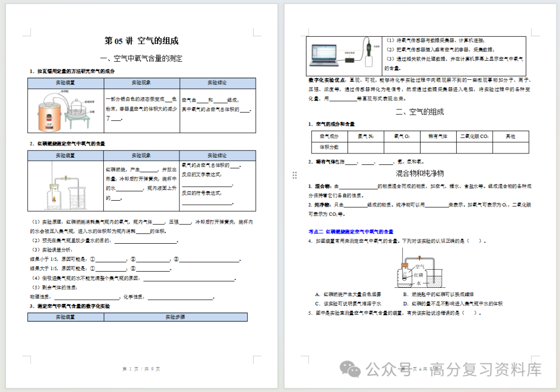Click question 4 starting 如图装置常用来测定
The height and width of the screenshot is (392, 560).
pyautogui.click(x=397, y=241)
